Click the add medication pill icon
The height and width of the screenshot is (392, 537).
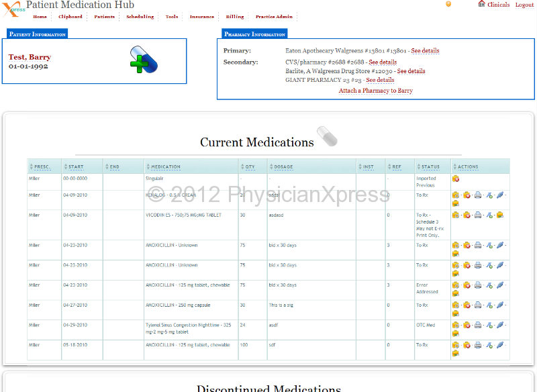pyautogui.click(x=142, y=60)
